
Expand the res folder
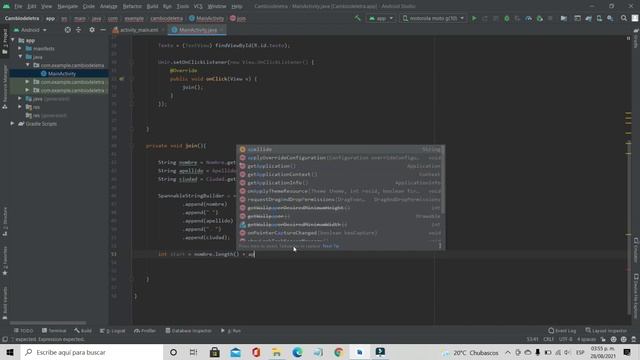tap(20, 107)
